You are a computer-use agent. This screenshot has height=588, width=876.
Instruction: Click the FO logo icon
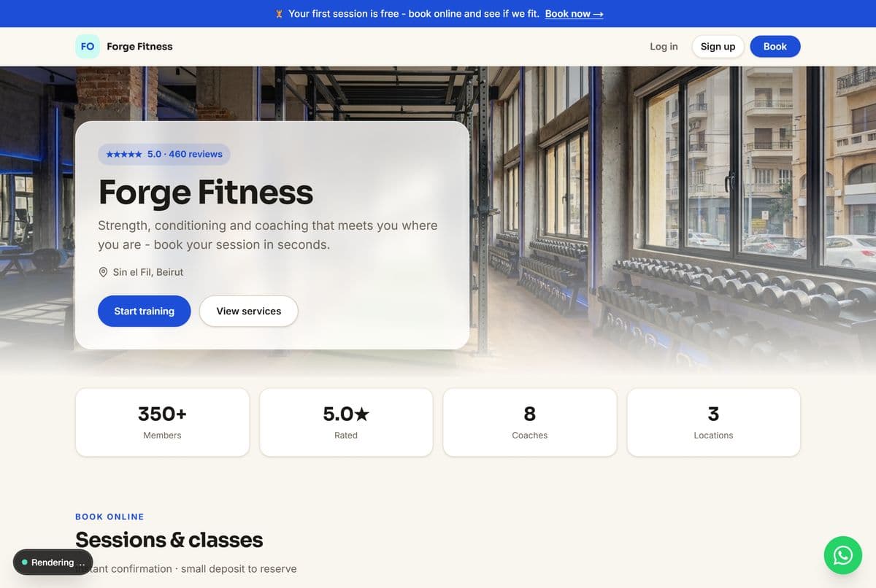coord(88,46)
